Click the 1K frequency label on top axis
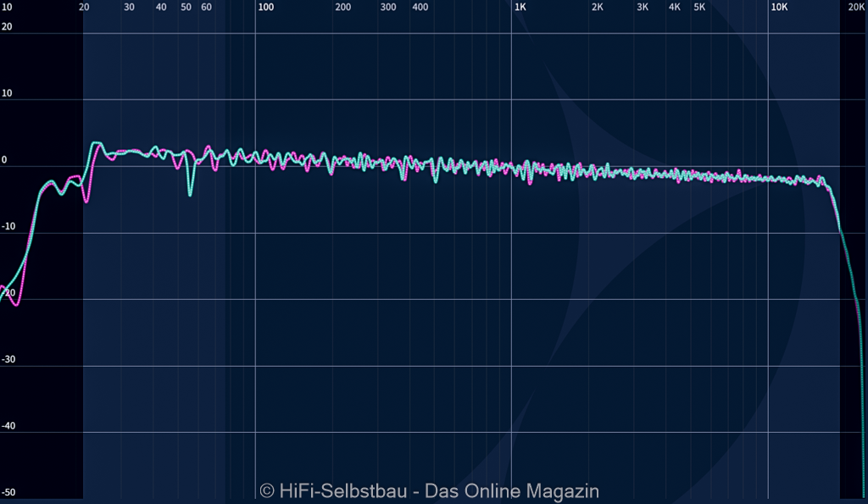 coord(520,7)
